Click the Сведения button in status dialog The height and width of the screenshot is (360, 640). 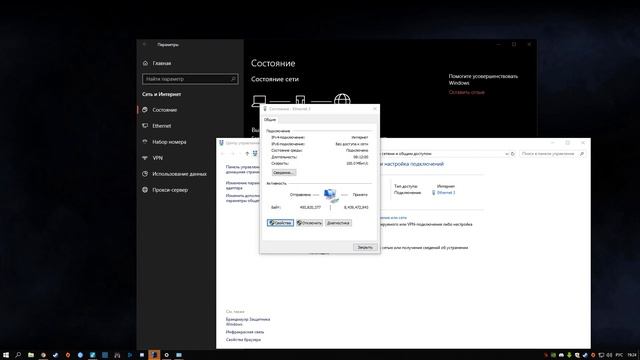pyautogui.click(x=284, y=173)
